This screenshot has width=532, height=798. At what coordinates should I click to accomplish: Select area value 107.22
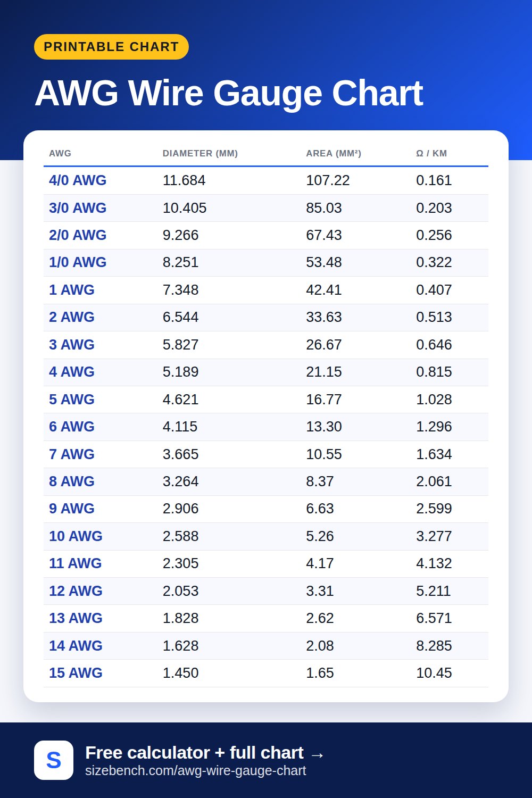[328, 180]
